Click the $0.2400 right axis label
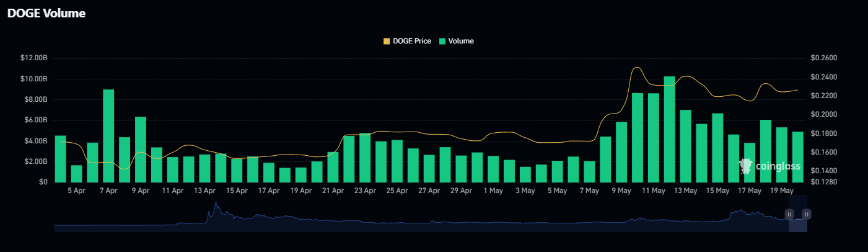This screenshot has height=252, width=868. [823, 77]
